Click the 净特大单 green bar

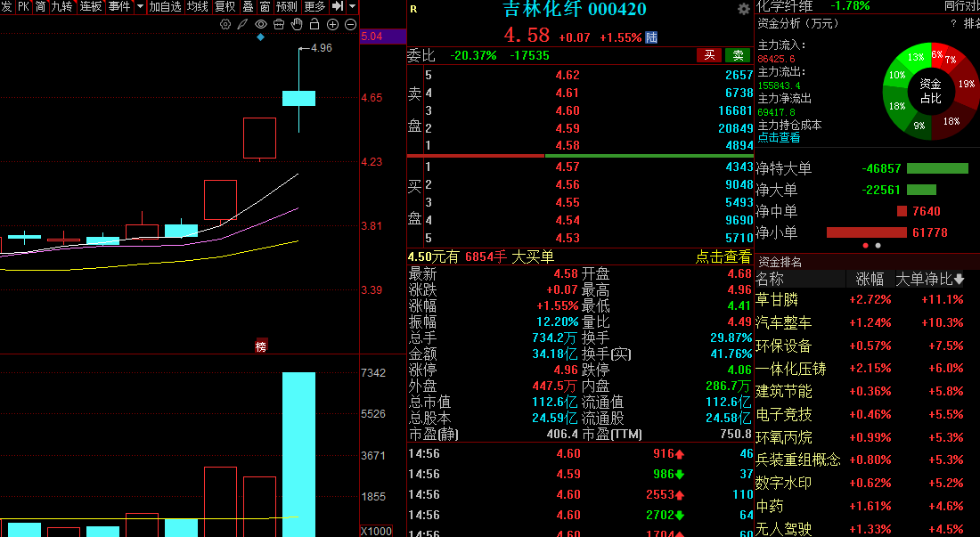click(x=937, y=168)
